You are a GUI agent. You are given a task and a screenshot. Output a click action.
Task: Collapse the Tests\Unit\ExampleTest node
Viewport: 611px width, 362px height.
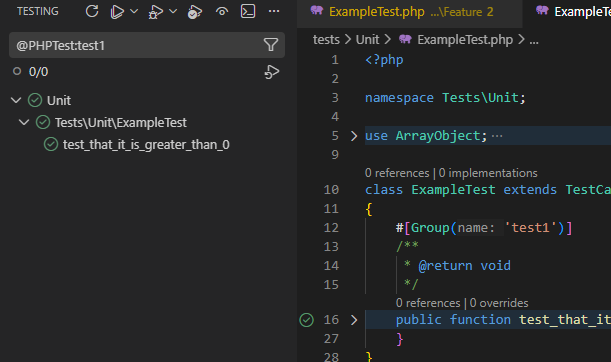tap(24, 123)
